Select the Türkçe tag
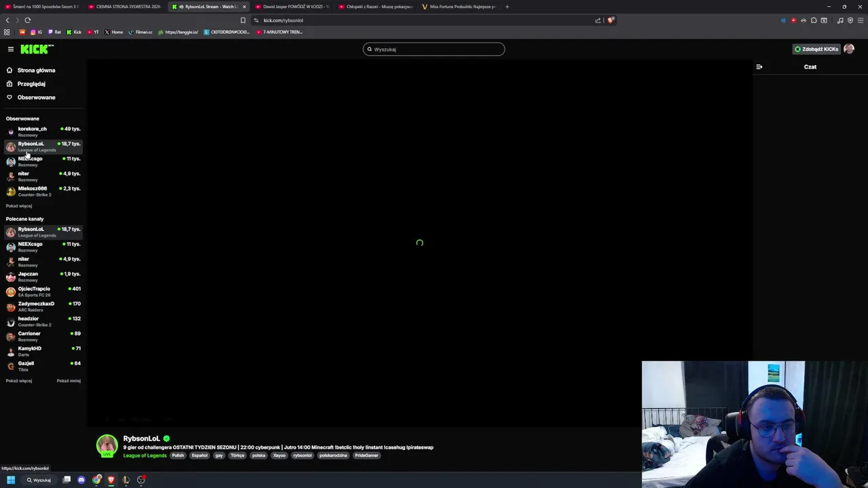 pos(237,455)
